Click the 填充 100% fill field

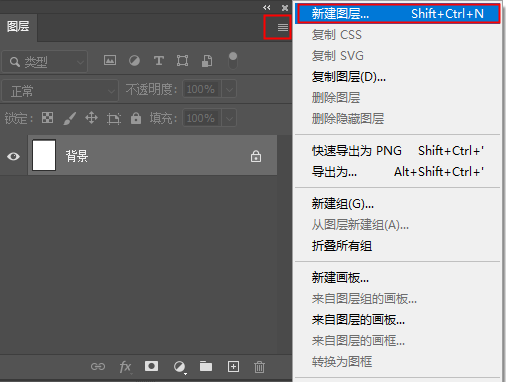[202, 118]
